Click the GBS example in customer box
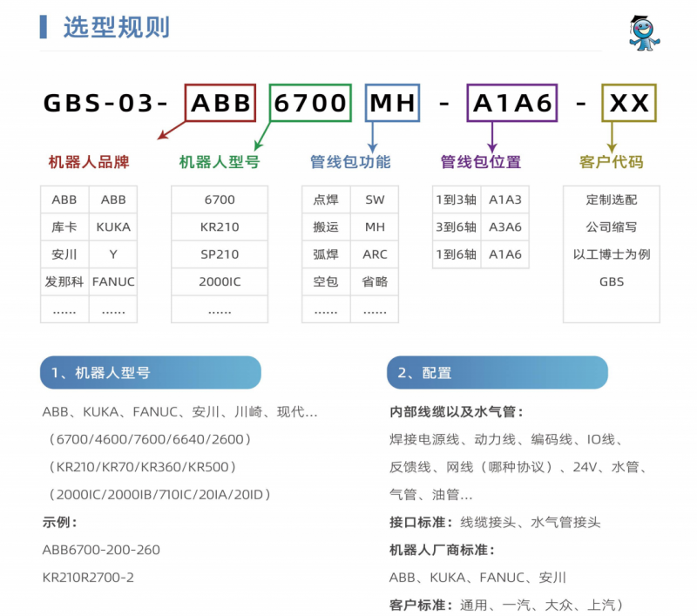The width and height of the screenshot is (697, 616). 612,281
